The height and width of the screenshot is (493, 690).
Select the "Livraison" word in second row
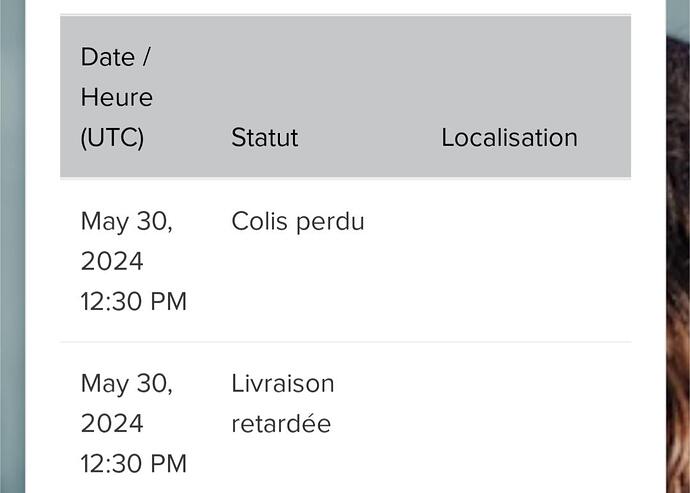pos(283,383)
